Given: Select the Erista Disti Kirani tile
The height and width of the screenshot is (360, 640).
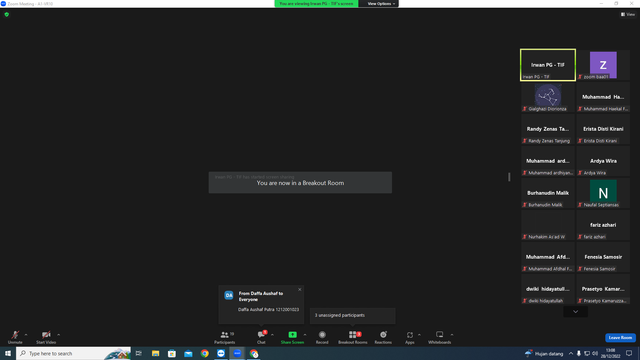Looking at the screenshot, I should coord(603,129).
